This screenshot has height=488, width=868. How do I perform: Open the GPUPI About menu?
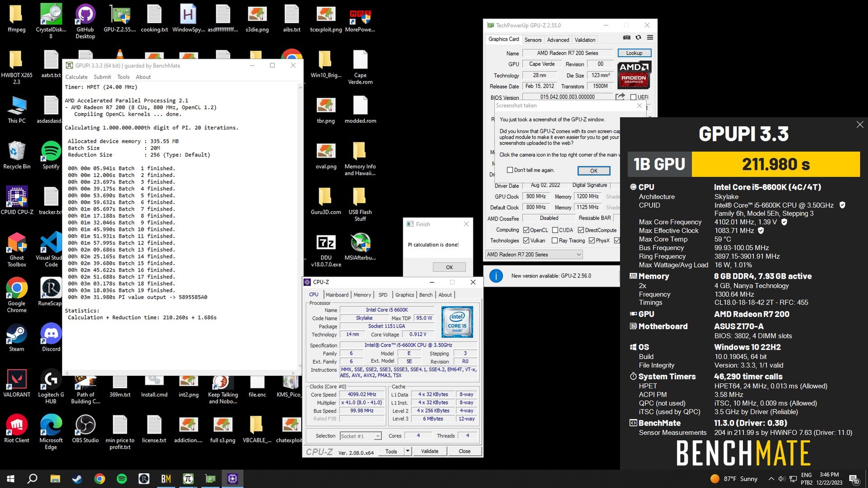click(x=143, y=77)
